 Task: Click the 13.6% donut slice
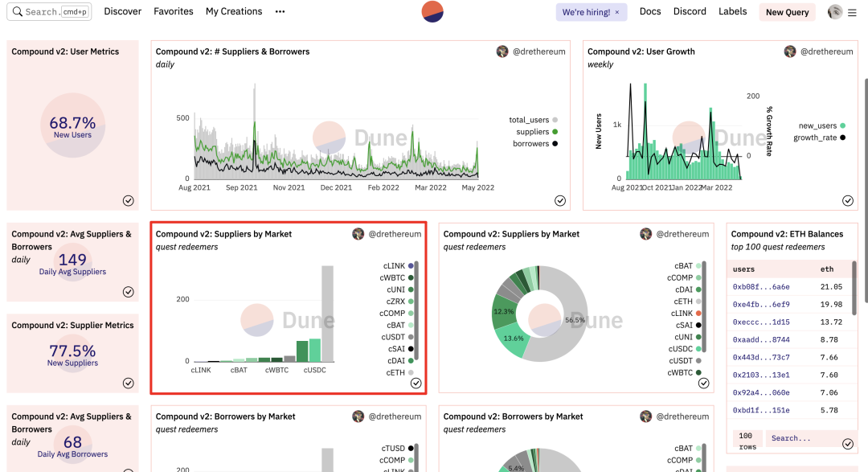click(512, 339)
